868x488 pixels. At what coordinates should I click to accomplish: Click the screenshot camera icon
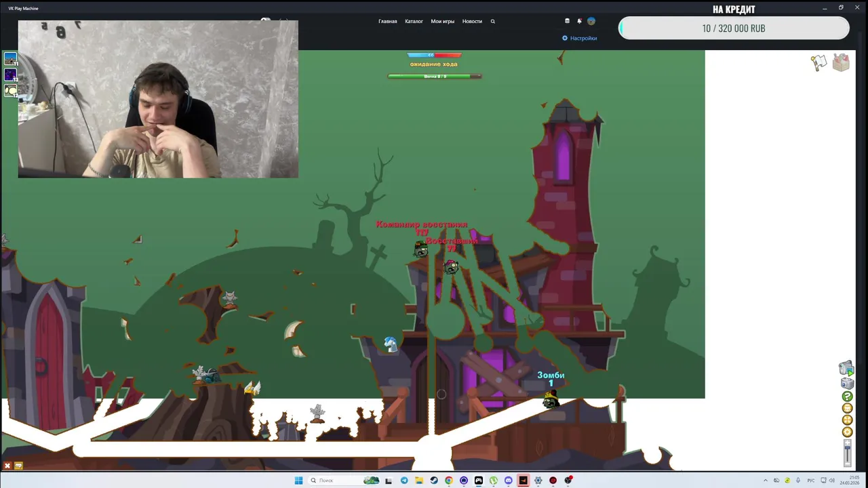click(847, 384)
